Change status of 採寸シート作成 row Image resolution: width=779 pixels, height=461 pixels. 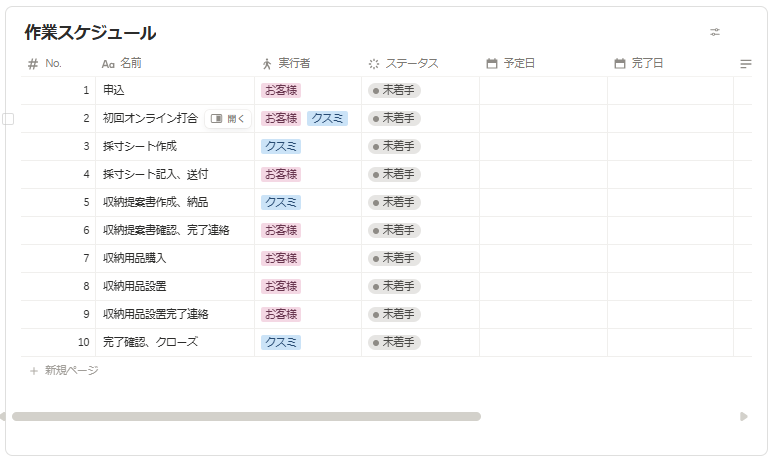click(x=395, y=146)
